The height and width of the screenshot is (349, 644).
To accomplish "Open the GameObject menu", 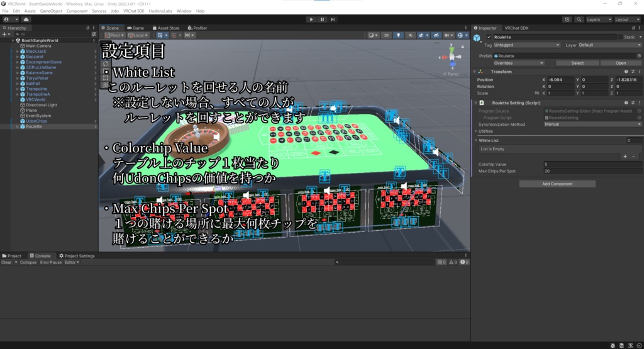I will 51,11.
